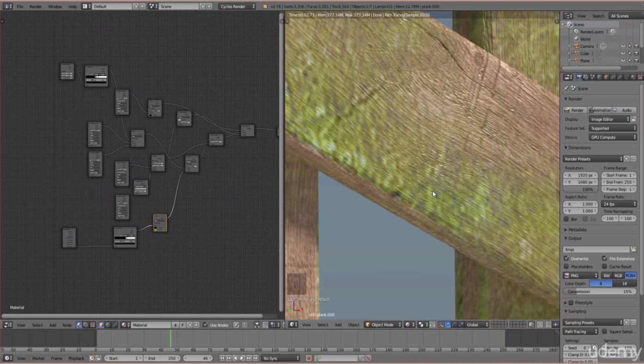Open the Device GPU Compute dropdown
This screenshot has height=364, width=644.
[613, 137]
